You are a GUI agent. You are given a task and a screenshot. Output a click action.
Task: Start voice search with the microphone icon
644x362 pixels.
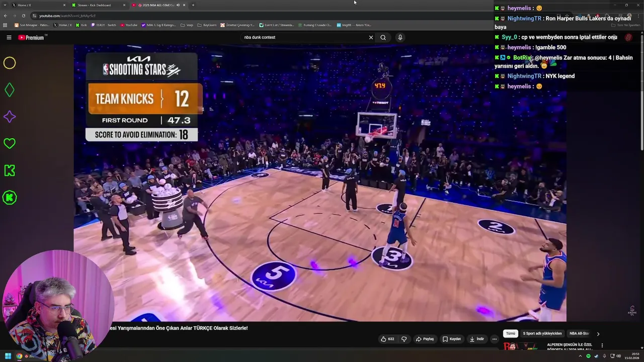400,37
